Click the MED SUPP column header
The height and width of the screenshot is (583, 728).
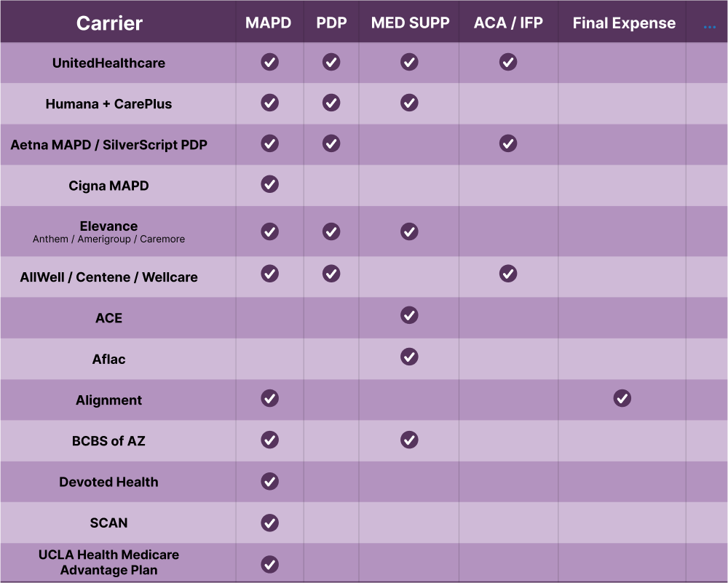(x=409, y=23)
